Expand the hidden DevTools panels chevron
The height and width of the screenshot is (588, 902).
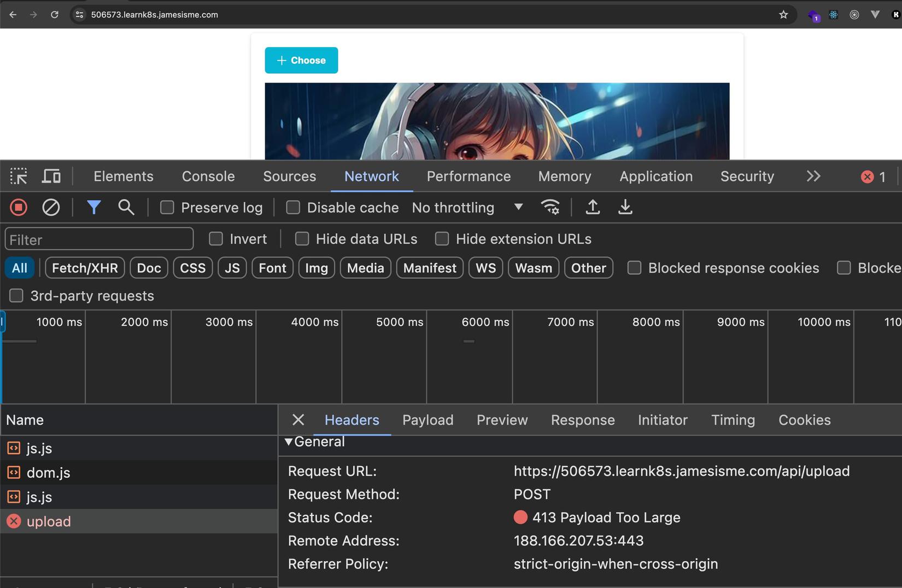pyautogui.click(x=813, y=176)
